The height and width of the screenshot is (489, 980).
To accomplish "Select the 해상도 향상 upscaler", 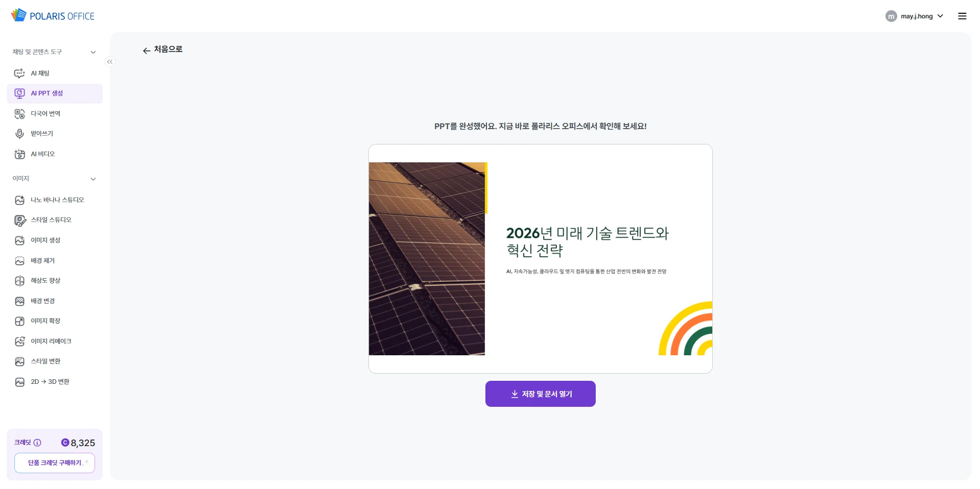I will click(x=44, y=280).
